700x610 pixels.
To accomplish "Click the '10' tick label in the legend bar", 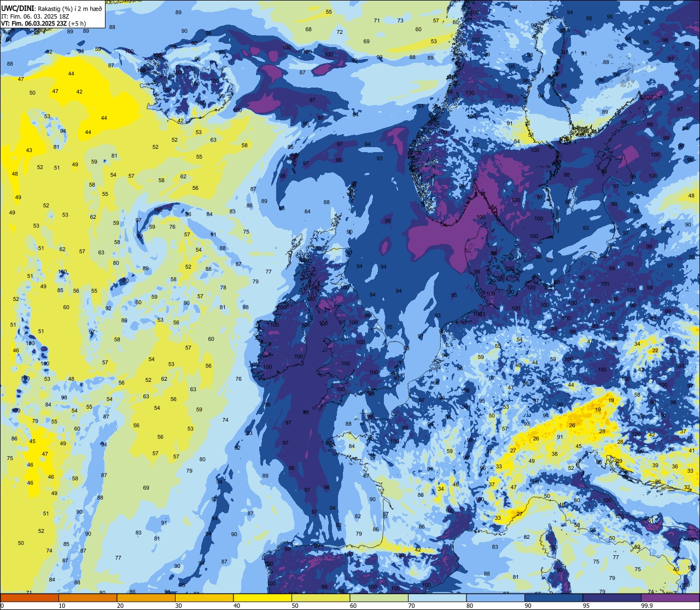I will 62,606.
